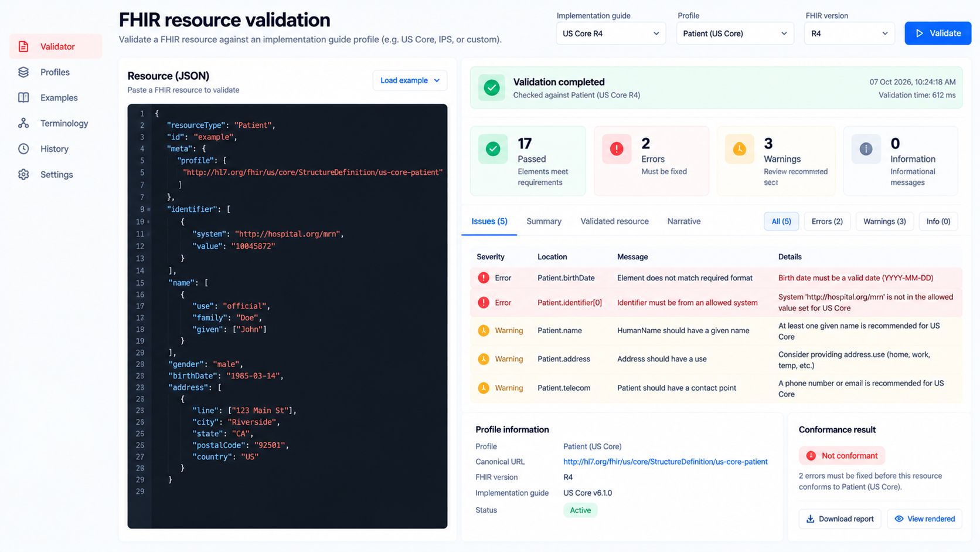Viewport: 980px width, 552px height.
Task: Collapse the identifier array fold marker
Action: click(149, 209)
